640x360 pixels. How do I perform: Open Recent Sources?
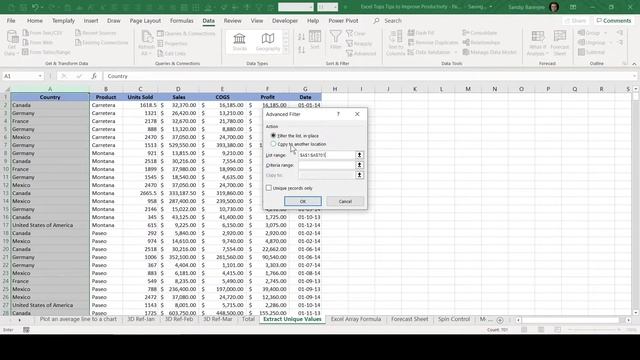(x=96, y=33)
